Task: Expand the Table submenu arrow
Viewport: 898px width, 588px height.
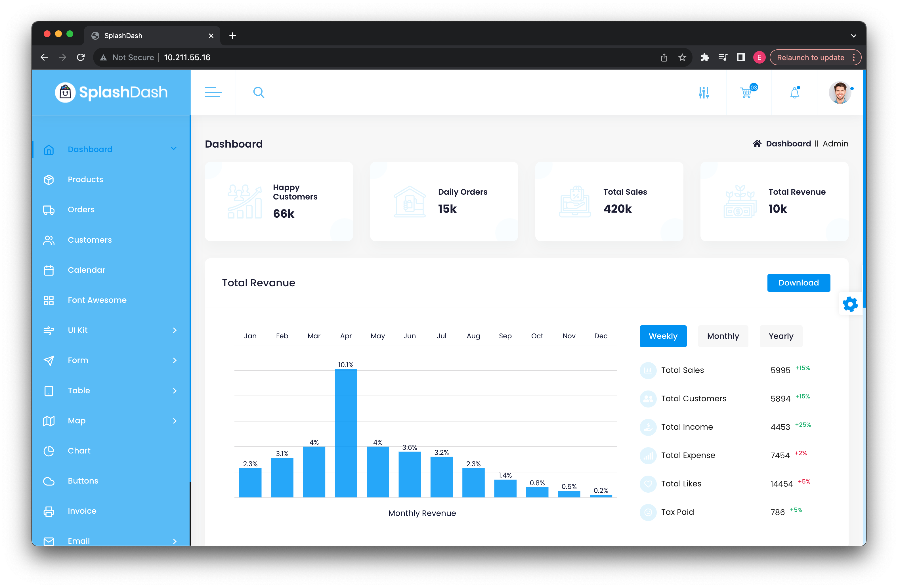Action: click(x=175, y=391)
